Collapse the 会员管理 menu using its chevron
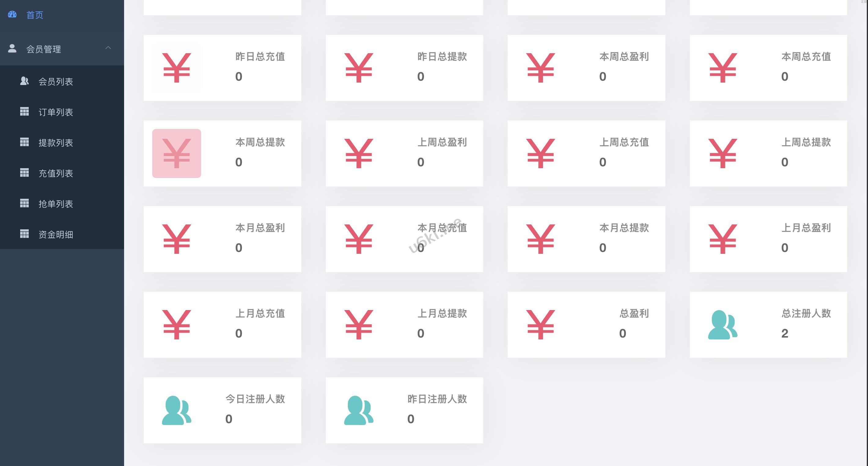Viewport: 868px width, 466px height. tap(108, 48)
